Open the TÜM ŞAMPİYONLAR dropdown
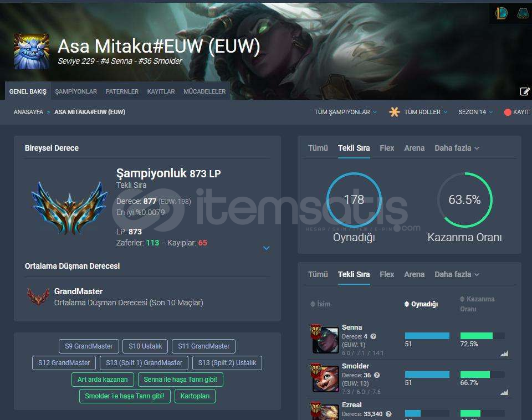 click(345, 112)
